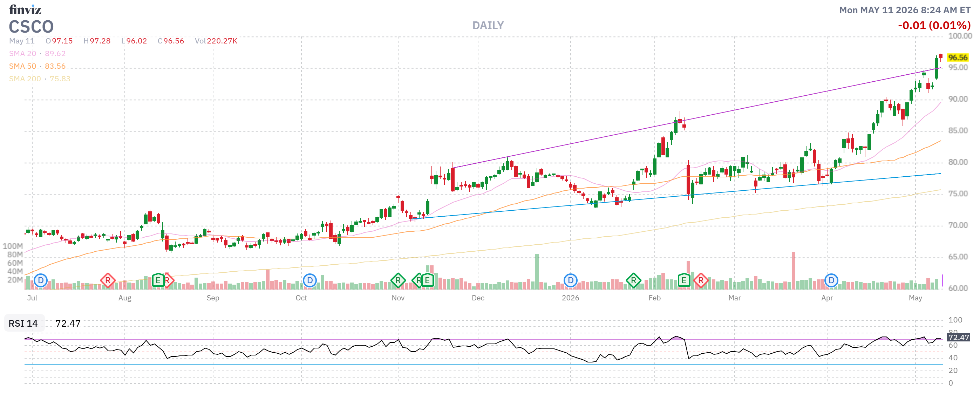The width and height of the screenshot is (980, 394).
Task: Click the finviz logo
Action: (25, 9)
